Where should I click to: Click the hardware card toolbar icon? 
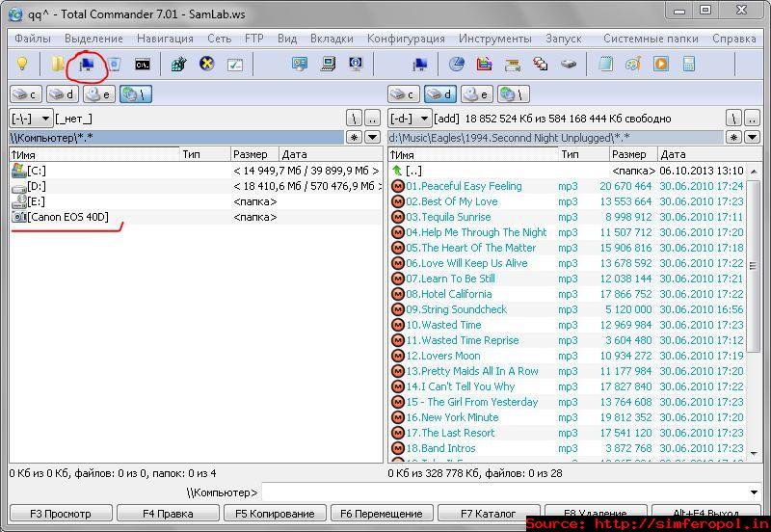click(513, 65)
